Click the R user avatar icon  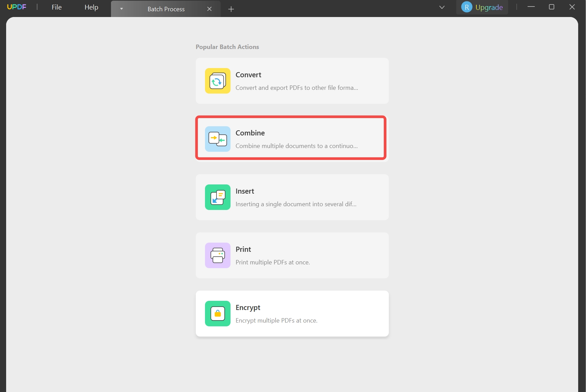pos(466,7)
